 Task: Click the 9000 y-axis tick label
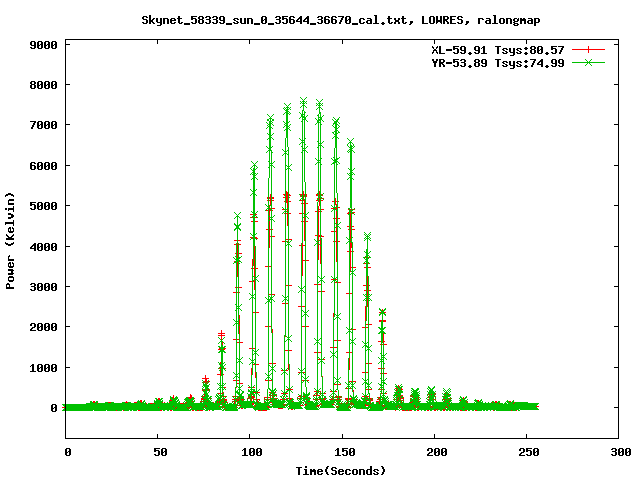click(43, 45)
